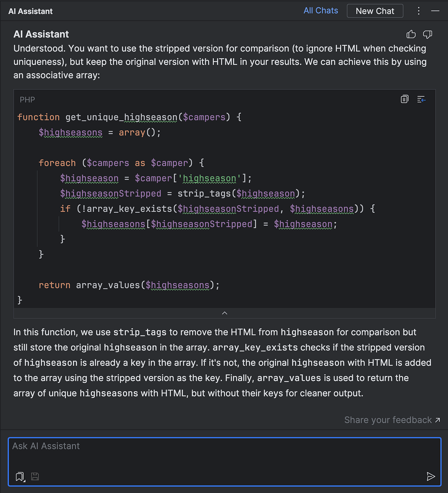This screenshot has height=493, width=448.
Task: Open the Share your feedback link
Action: tap(388, 420)
